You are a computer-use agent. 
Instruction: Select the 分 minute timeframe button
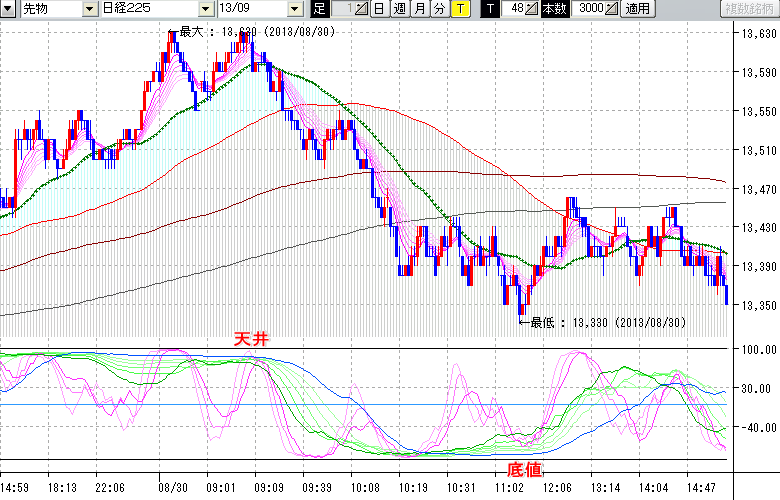pyautogui.click(x=439, y=9)
